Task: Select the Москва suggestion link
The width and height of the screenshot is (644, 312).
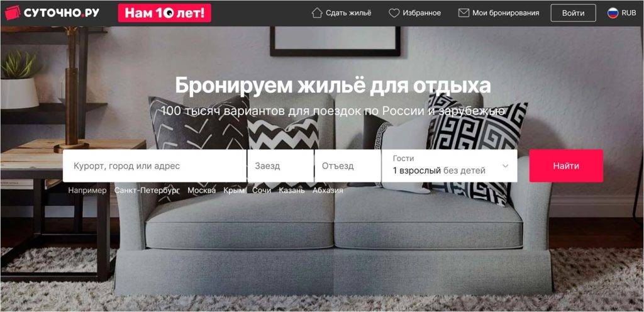Action: tap(202, 191)
